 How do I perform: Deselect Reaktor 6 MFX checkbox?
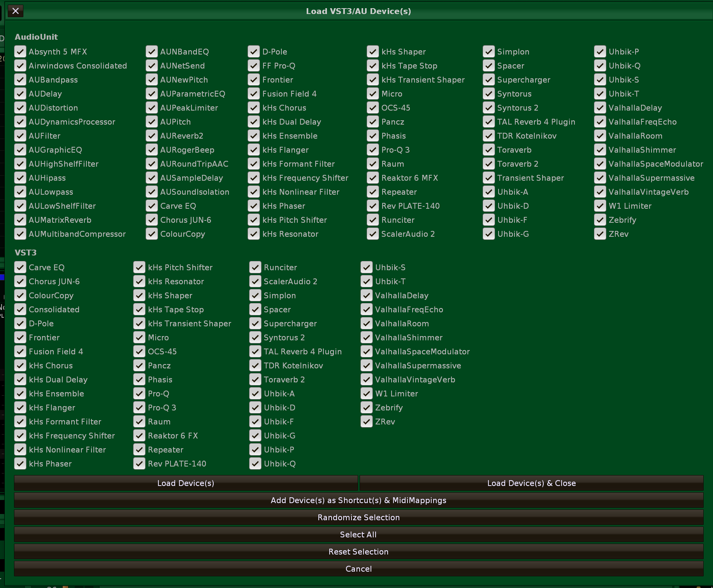[x=373, y=178]
